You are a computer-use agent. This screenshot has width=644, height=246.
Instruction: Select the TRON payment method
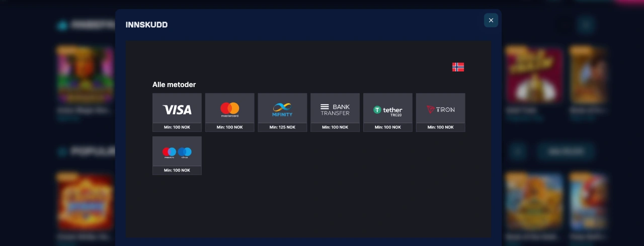click(x=441, y=112)
